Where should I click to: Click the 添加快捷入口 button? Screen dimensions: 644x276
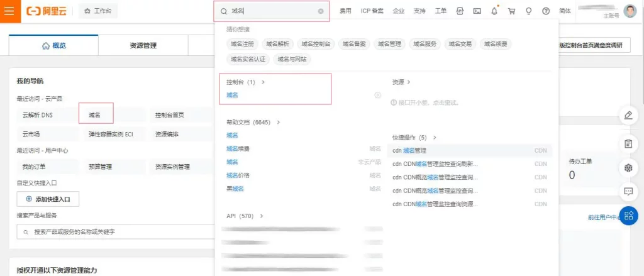48,199
